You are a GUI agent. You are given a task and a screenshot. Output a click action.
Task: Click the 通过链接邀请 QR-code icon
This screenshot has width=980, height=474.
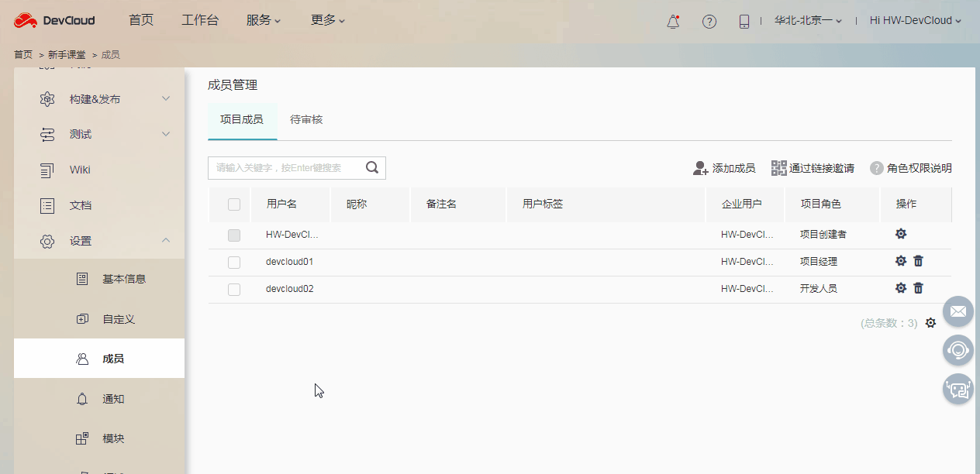[778, 167]
